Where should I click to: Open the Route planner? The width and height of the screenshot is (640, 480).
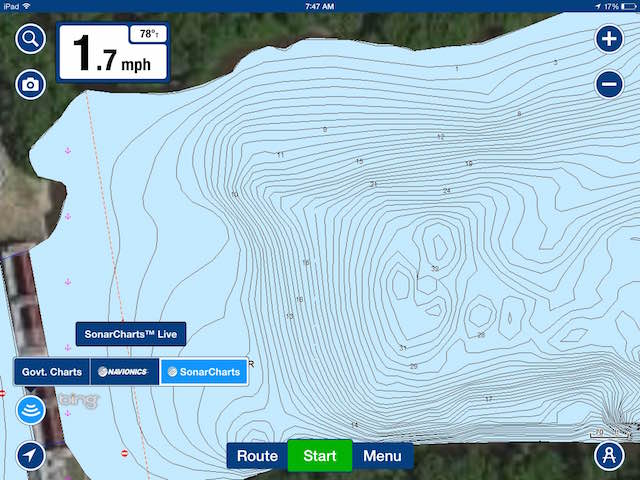click(257, 456)
